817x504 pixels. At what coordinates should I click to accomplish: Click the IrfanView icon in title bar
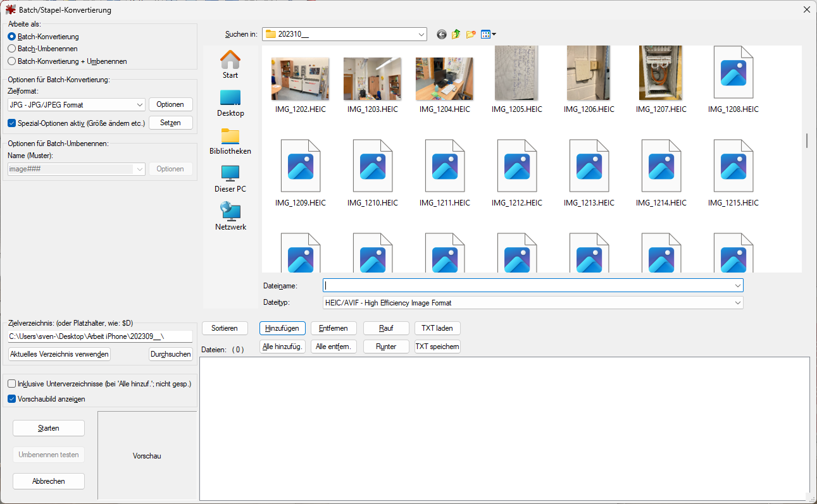pos(10,9)
